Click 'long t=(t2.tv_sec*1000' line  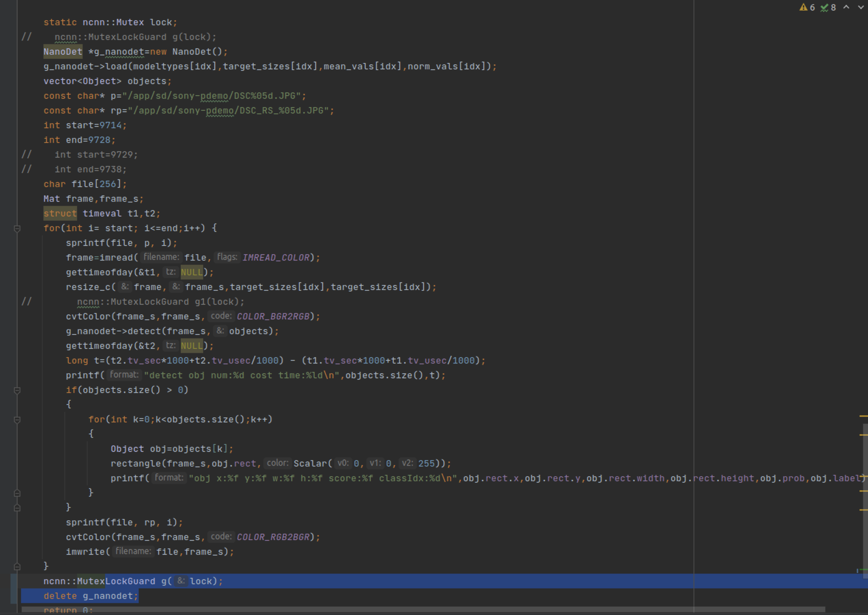275,360
